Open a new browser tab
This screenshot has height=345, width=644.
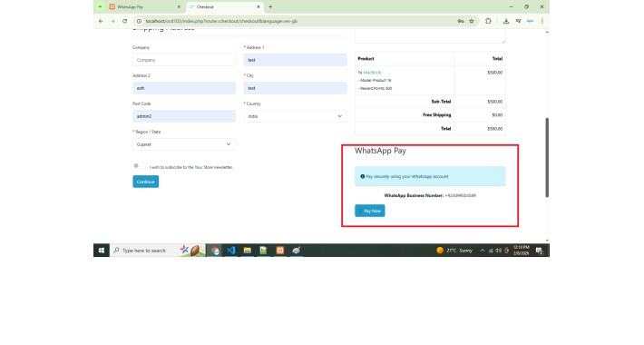pos(270,7)
